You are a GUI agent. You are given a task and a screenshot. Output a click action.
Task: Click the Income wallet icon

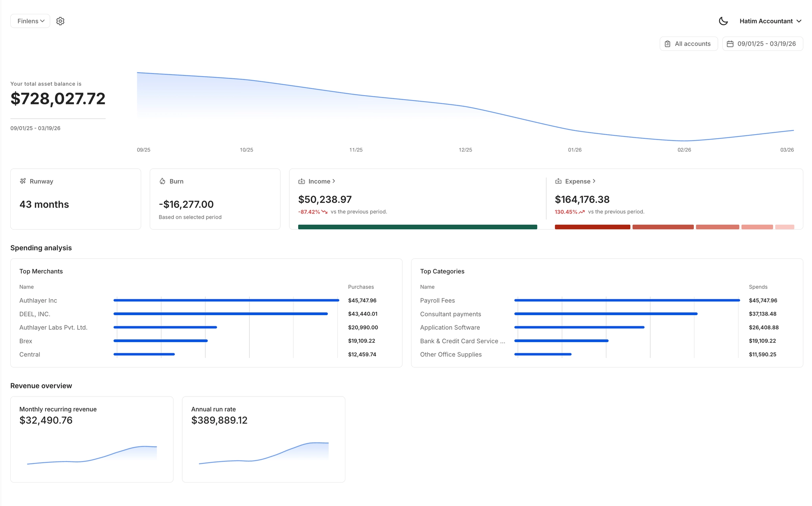pyautogui.click(x=302, y=181)
